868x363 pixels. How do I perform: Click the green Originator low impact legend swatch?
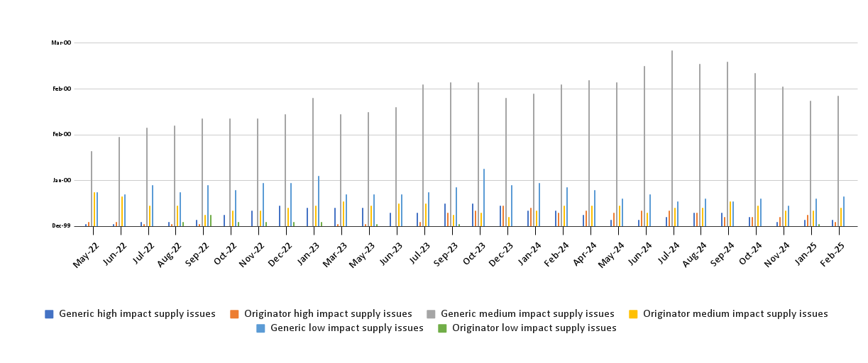coord(442,328)
